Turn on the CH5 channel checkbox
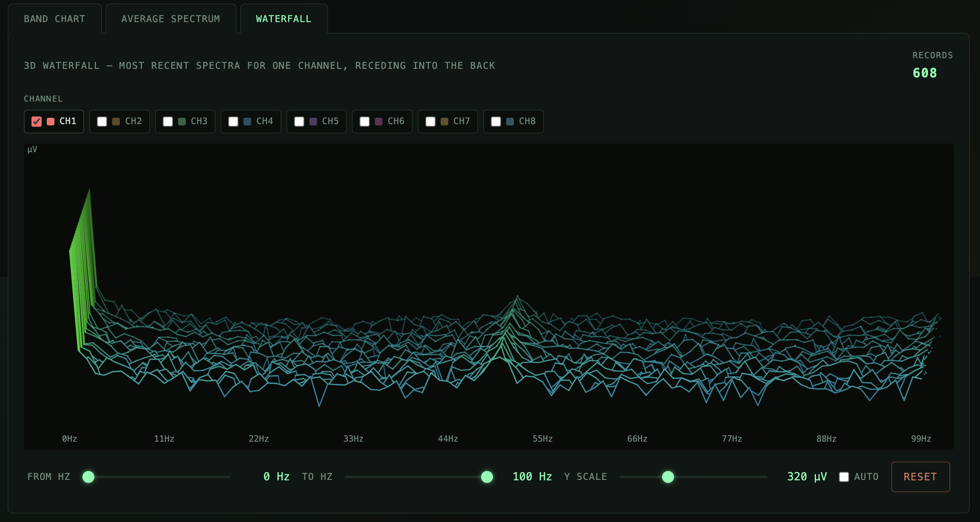Viewport: 980px width, 522px height. coord(299,122)
